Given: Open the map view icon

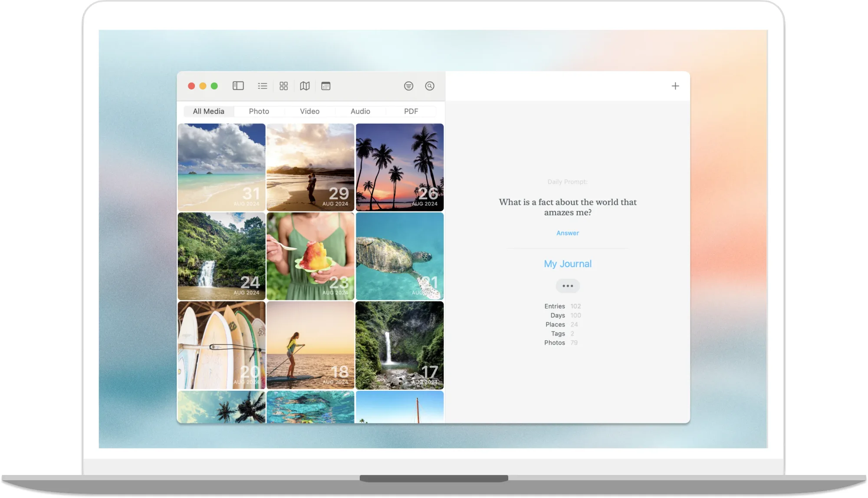Looking at the screenshot, I should point(305,86).
